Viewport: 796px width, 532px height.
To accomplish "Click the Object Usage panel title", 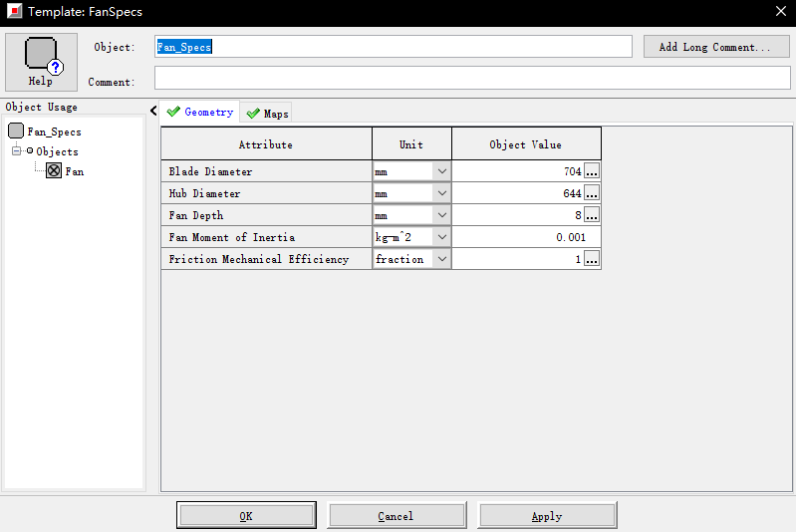I will pos(42,108).
